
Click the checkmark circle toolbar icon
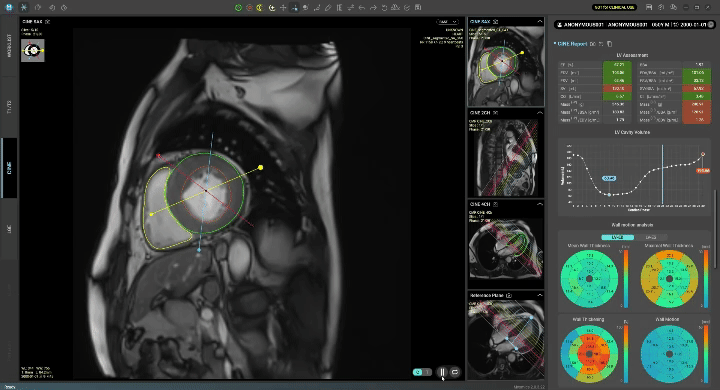point(407,7)
